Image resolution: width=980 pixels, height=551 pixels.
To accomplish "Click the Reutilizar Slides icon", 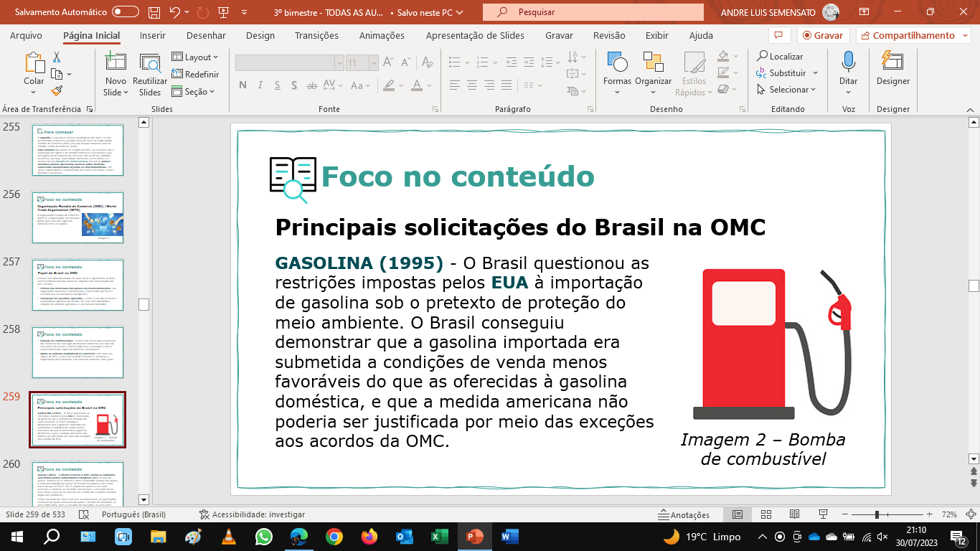I will [x=150, y=63].
